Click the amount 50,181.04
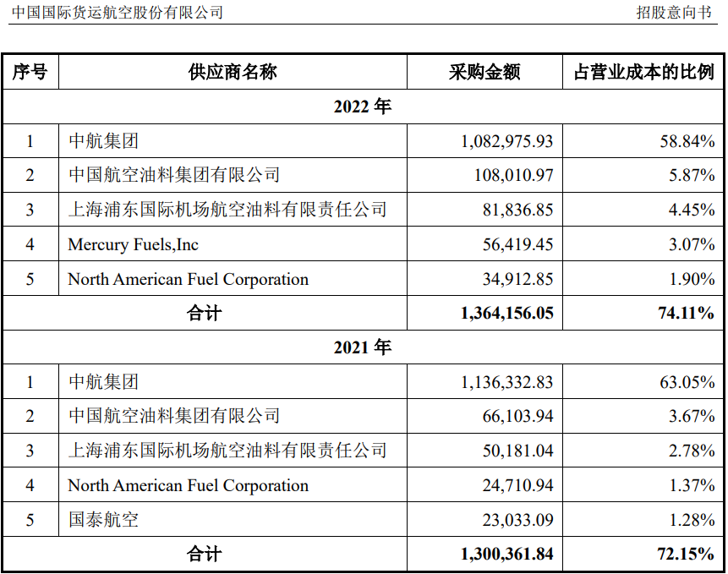 coord(518,451)
